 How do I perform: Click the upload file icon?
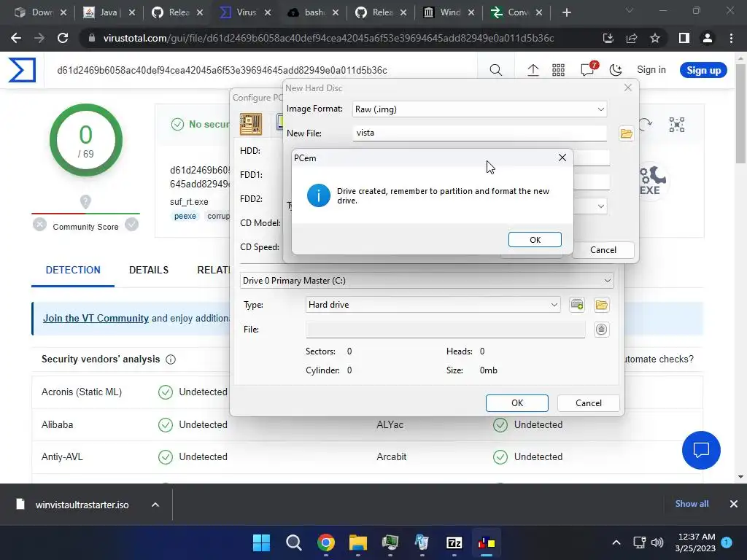tap(533, 71)
